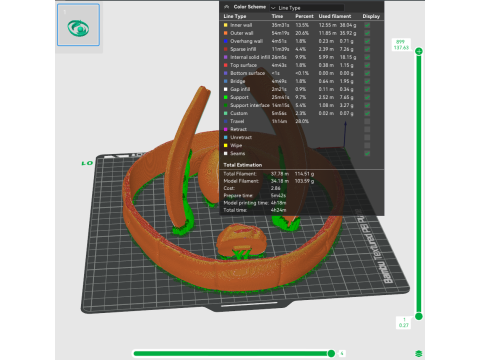Click the horizontal move slider handle
The image size is (480, 360).
pyautogui.click(x=331, y=353)
